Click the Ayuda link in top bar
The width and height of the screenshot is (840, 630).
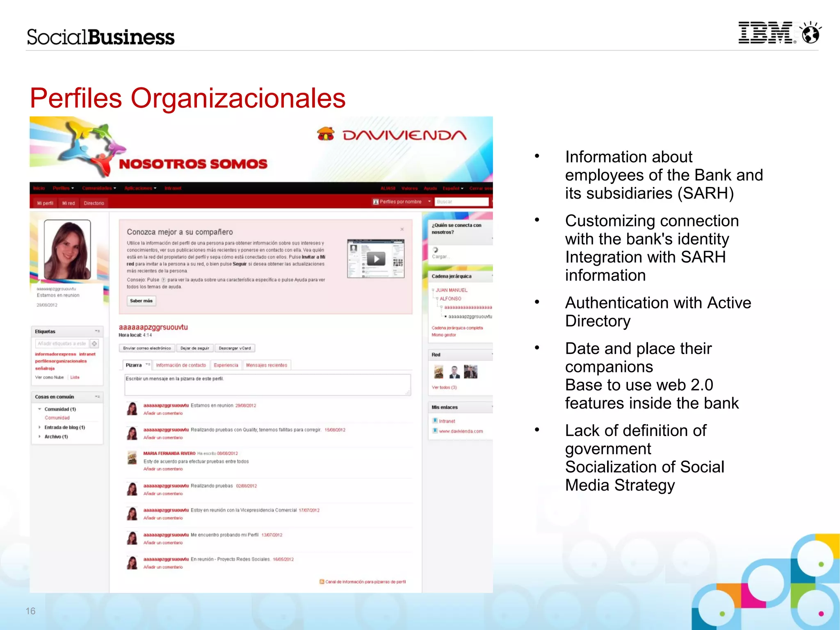[430, 189]
